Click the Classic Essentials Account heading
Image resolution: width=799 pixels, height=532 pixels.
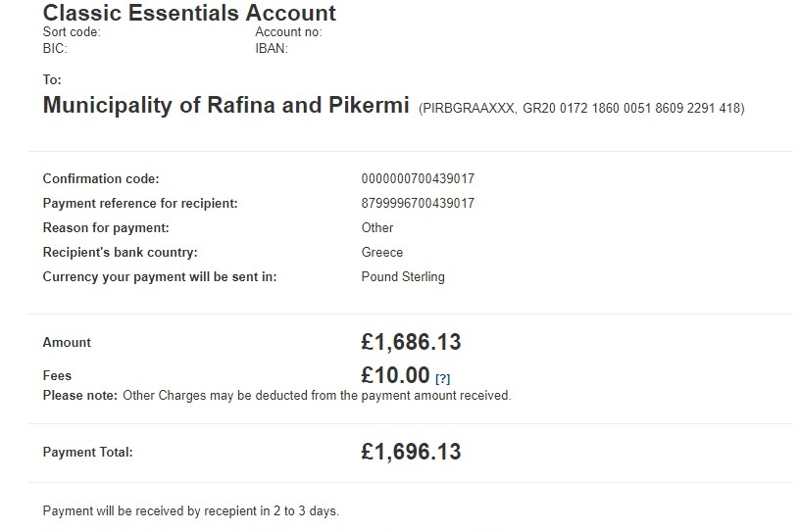point(189,13)
